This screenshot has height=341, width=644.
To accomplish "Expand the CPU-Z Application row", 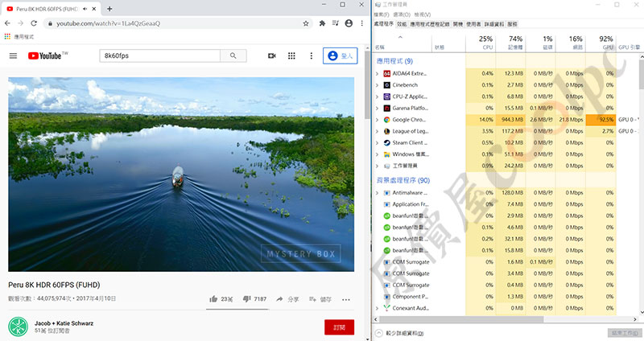I will [x=377, y=97].
